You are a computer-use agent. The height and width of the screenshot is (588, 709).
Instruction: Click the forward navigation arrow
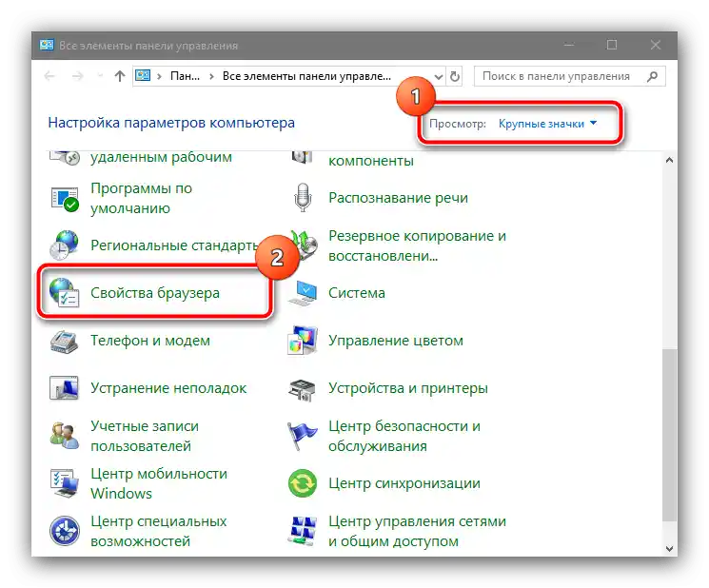pyautogui.click(x=78, y=76)
